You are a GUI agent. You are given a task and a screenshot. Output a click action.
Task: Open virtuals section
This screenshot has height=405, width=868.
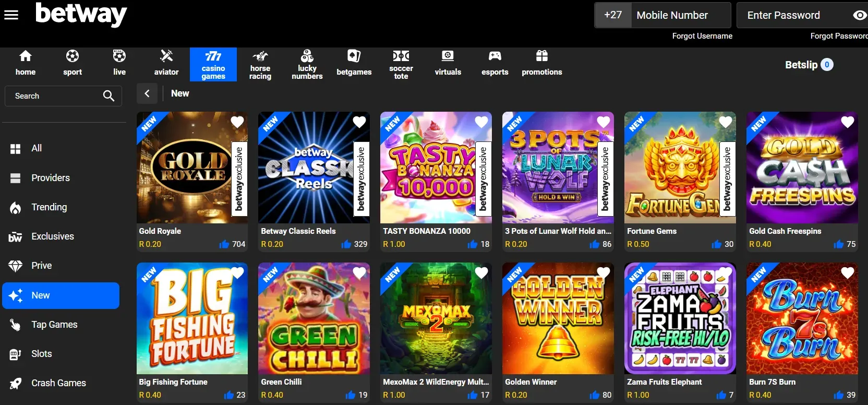pyautogui.click(x=448, y=63)
